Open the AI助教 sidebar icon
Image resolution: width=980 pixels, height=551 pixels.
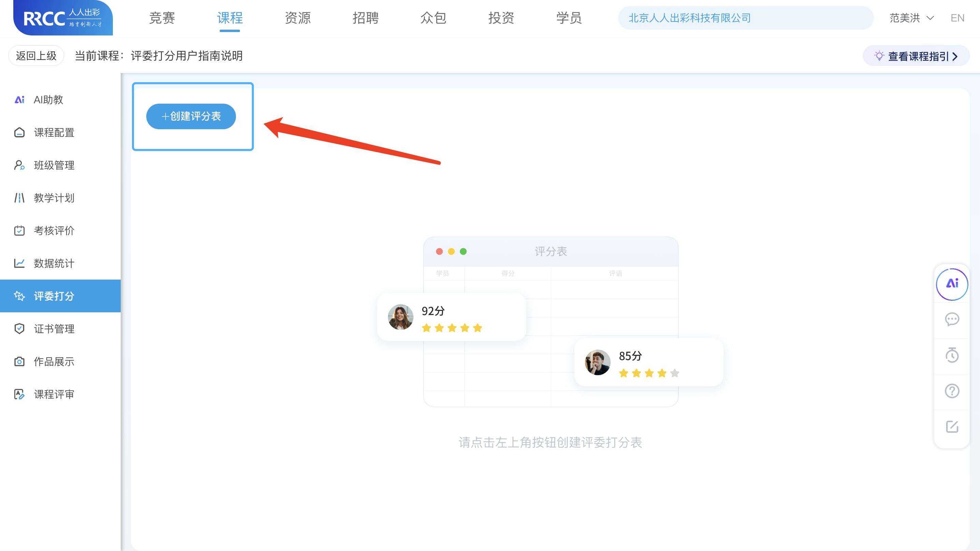19,100
